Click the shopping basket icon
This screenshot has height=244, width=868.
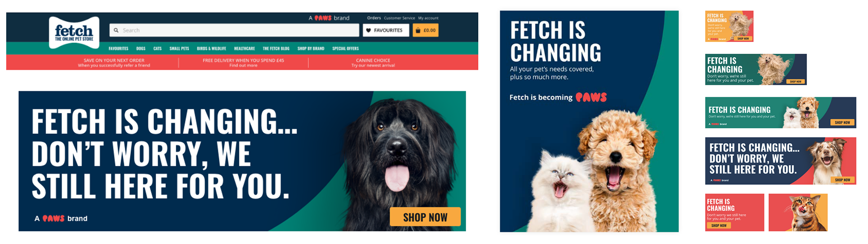(418, 30)
